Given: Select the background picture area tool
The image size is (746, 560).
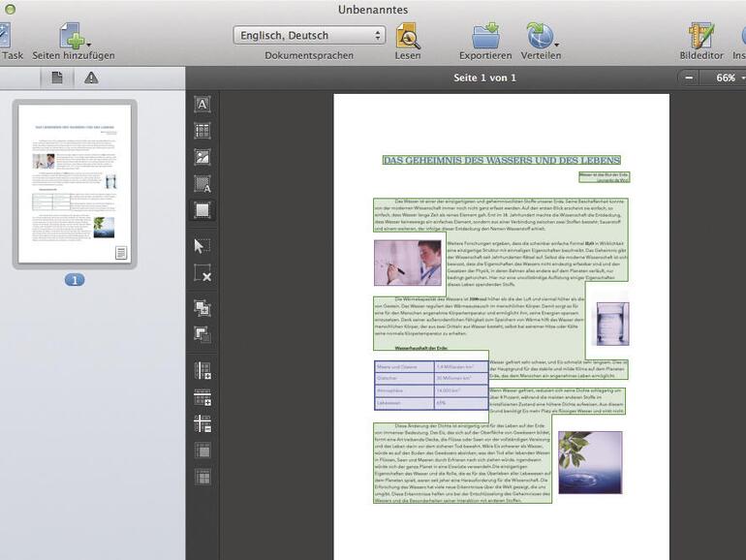Looking at the screenshot, I should click(202, 184).
